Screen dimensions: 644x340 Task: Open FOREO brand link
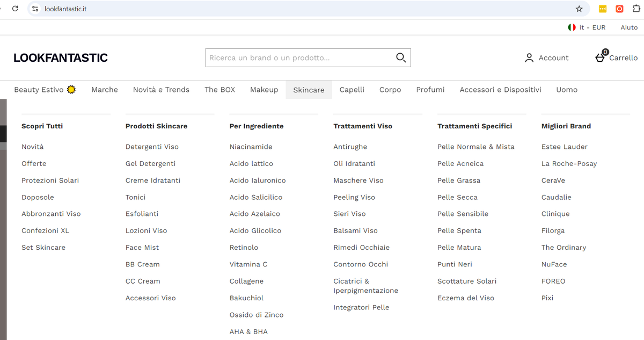553,281
